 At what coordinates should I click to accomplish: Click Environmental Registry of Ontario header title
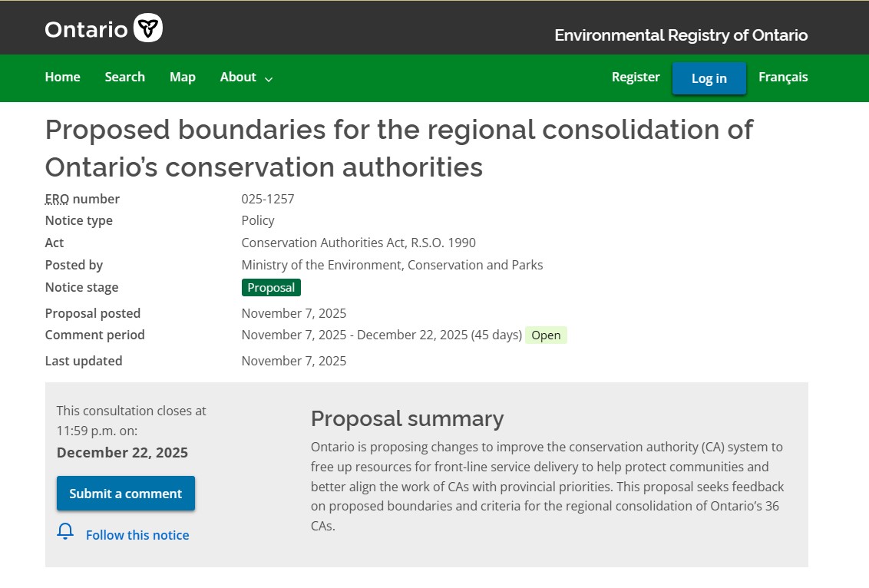(681, 35)
